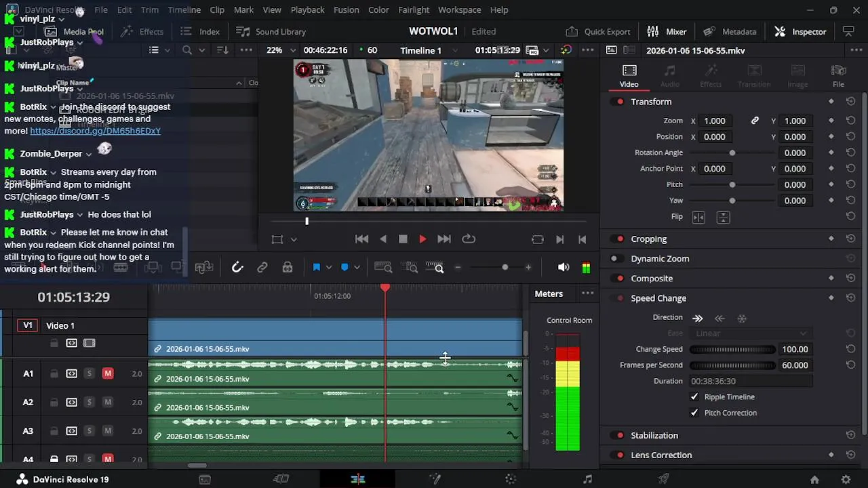Viewport: 868px width, 488px height.
Task: Open the marker color dropdown arrow
Action: (x=357, y=268)
